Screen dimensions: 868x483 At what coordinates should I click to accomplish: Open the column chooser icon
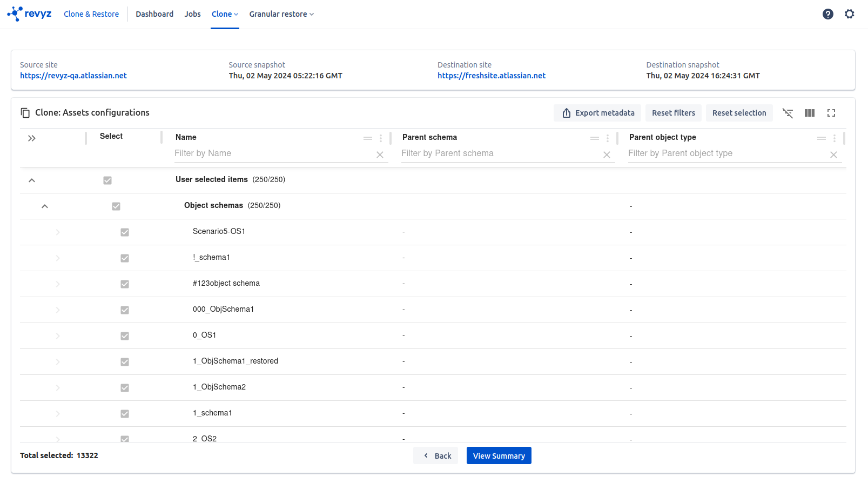tap(810, 113)
